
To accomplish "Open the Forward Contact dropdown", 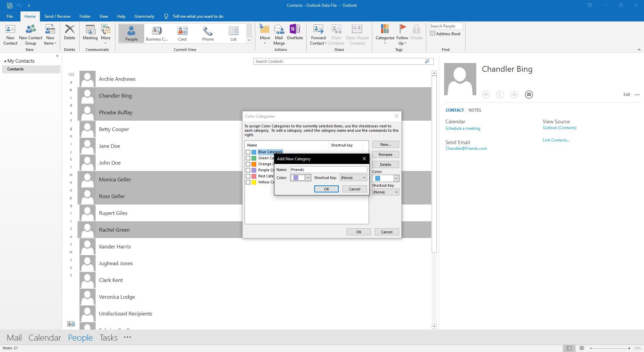I will pyautogui.click(x=318, y=35).
